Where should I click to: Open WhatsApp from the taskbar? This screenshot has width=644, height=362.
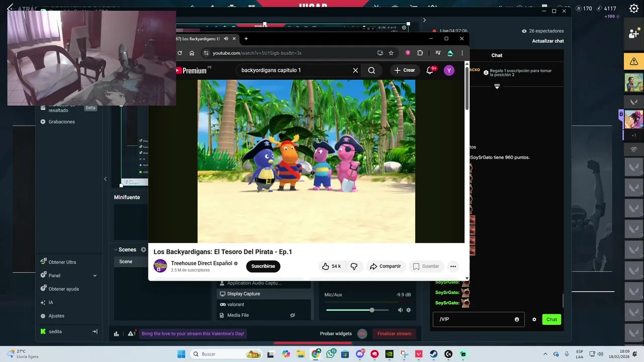click(x=331, y=354)
